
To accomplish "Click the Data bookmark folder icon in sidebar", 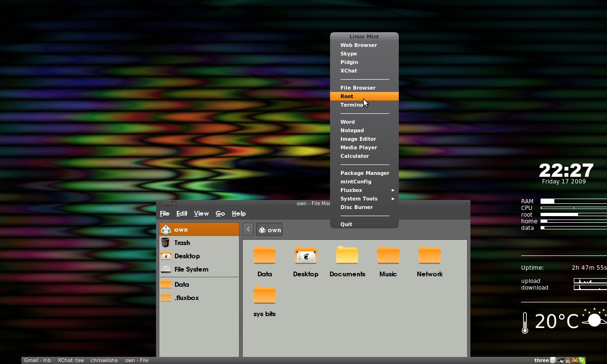I will coord(166,284).
